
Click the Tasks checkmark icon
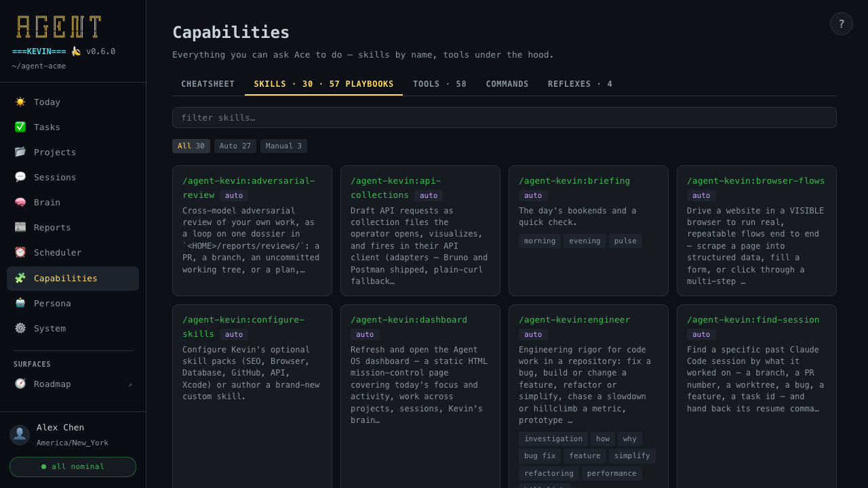pyautogui.click(x=20, y=127)
